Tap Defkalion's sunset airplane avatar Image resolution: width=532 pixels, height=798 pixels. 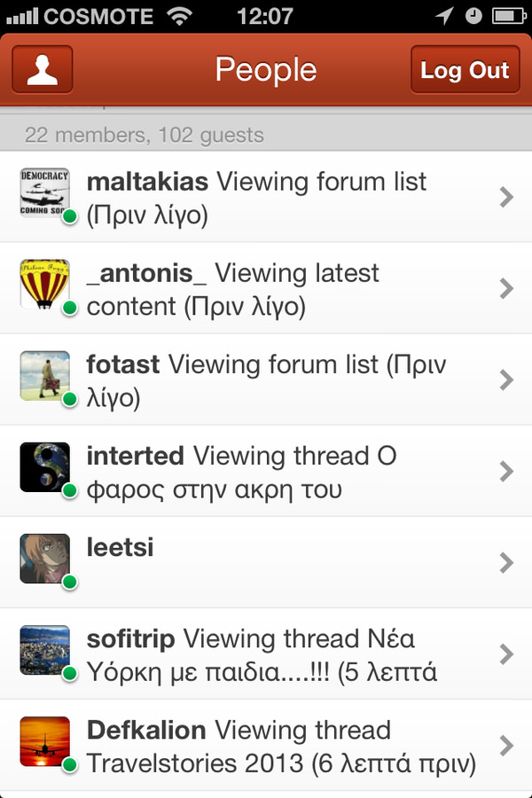pos(44,742)
